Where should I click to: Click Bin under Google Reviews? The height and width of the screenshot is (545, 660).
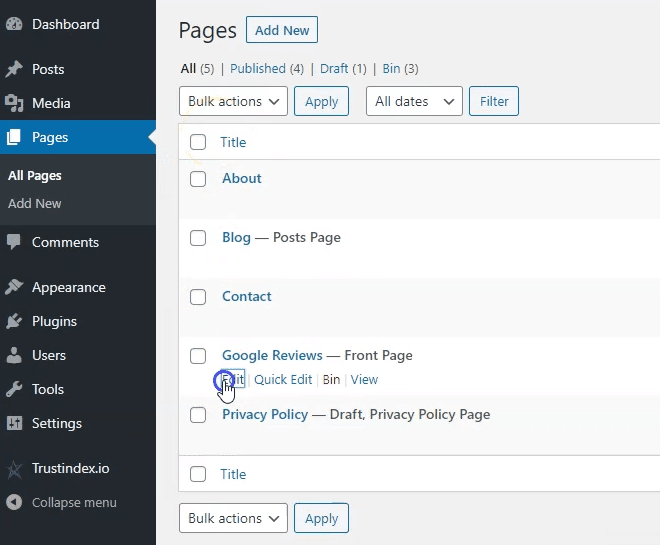pos(331,379)
